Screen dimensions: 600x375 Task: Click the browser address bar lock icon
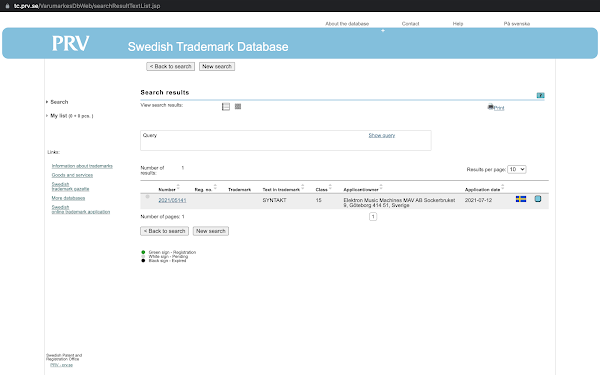point(7,6)
